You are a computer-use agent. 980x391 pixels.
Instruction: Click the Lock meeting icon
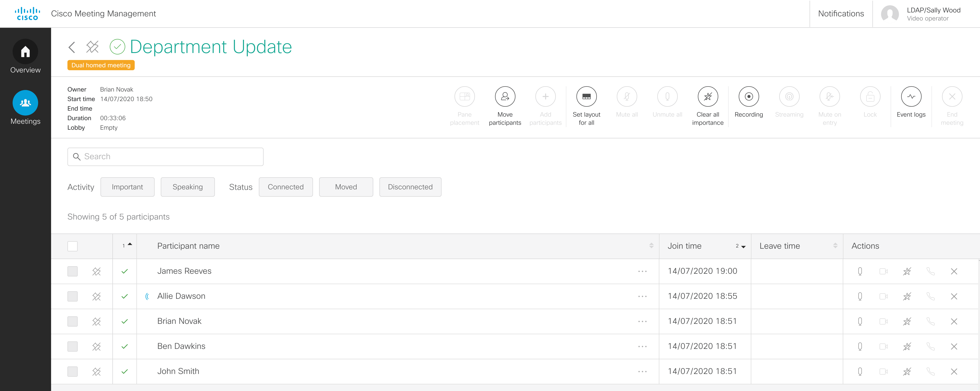pyautogui.click(x=870, y=97)
